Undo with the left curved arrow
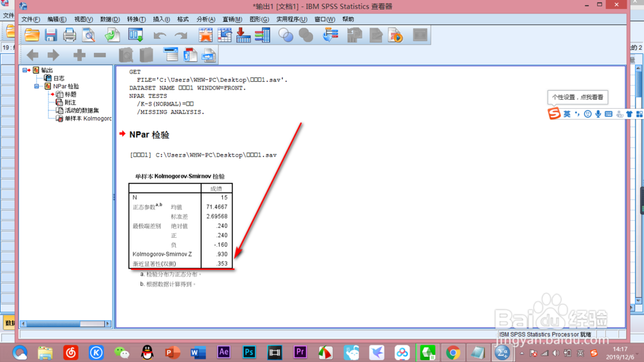644x362 pixels. tap(159, 35)
